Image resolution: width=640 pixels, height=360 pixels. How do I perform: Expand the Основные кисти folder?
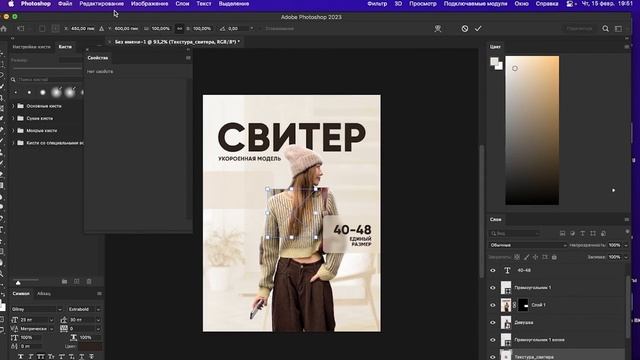tap(13, 106)
